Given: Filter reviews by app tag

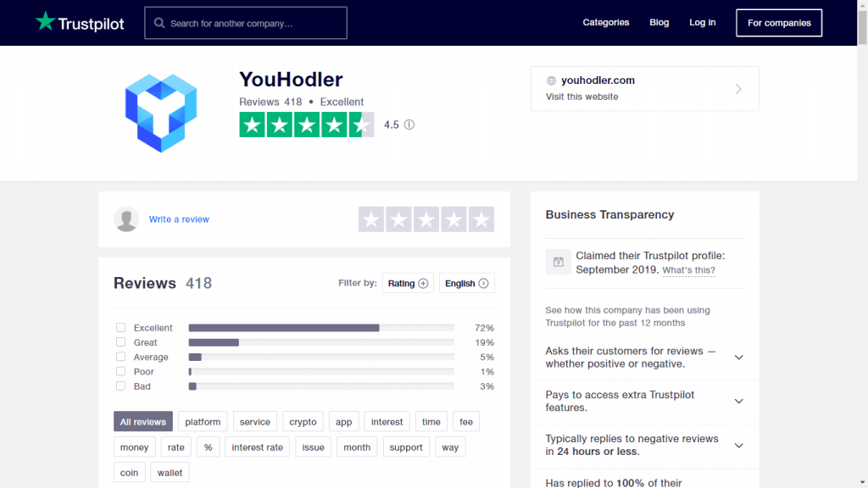Looking at the screenshot, I should [344, 422].
